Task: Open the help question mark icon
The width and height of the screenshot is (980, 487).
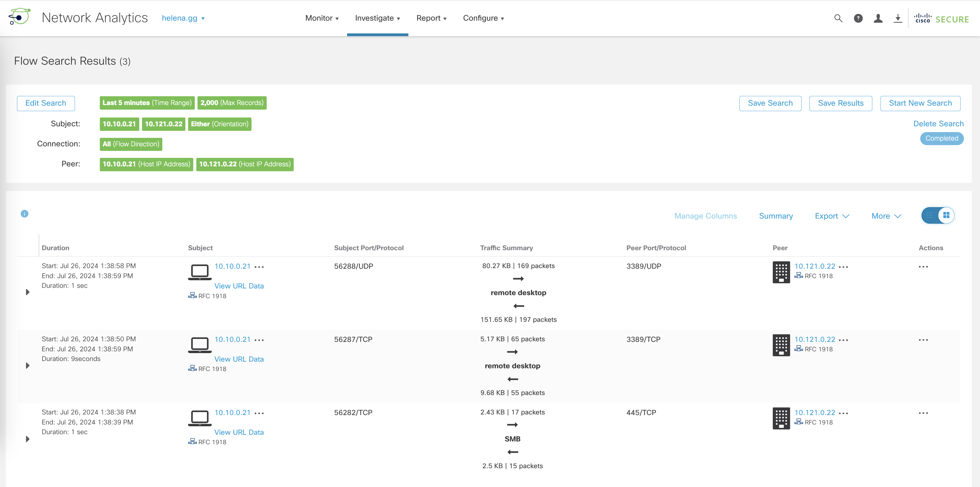Action: tap(858, 18)
